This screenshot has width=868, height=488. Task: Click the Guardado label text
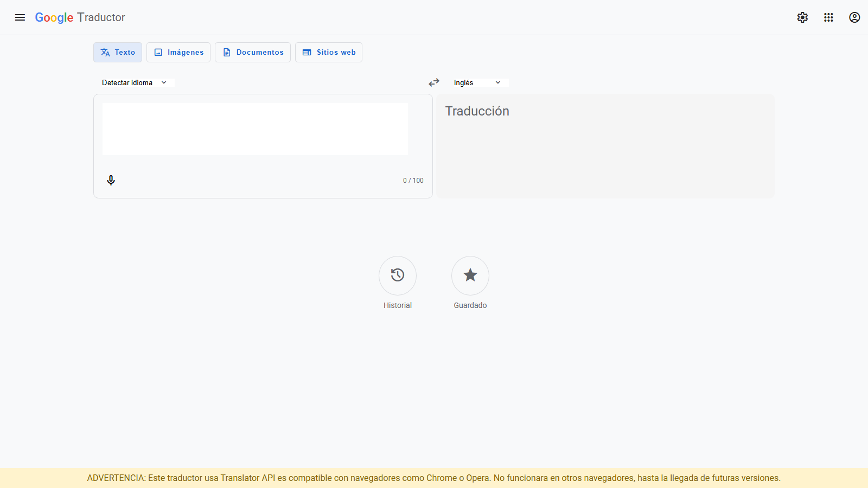point(470,305)
